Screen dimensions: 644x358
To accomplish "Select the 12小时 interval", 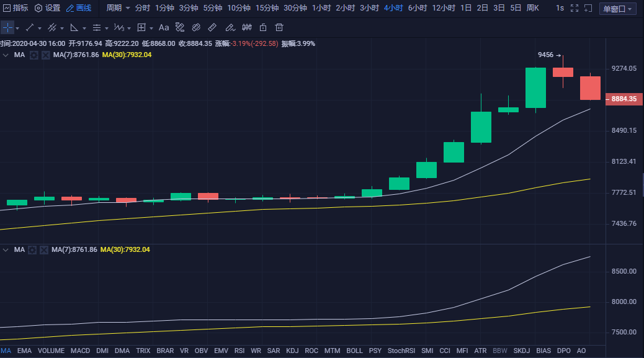I will (x=444, y=8).
